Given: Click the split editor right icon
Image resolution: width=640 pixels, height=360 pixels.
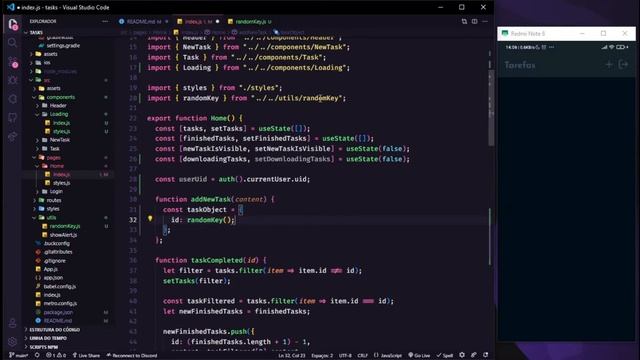Looking at the screenshot, I should [474, 21].
